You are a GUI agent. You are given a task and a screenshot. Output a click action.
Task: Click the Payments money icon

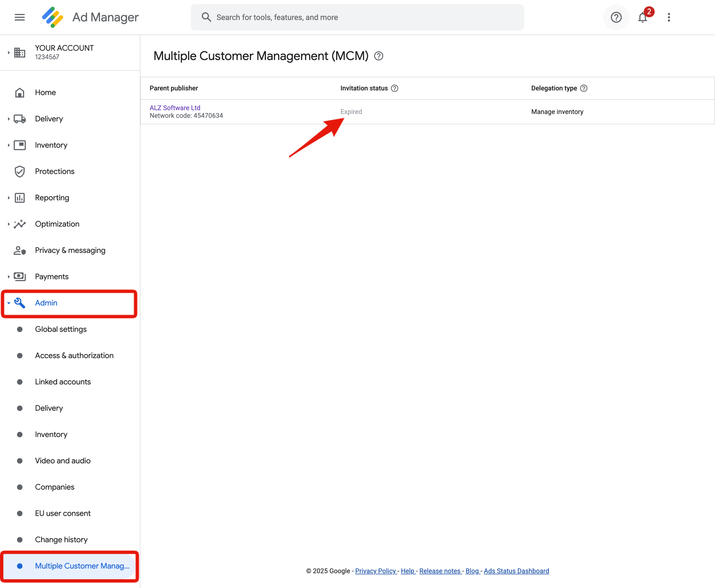coord(20,277)
